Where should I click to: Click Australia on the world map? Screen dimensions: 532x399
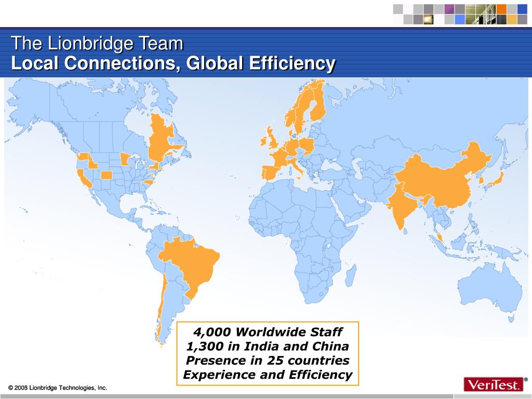(x=490, y=288)
